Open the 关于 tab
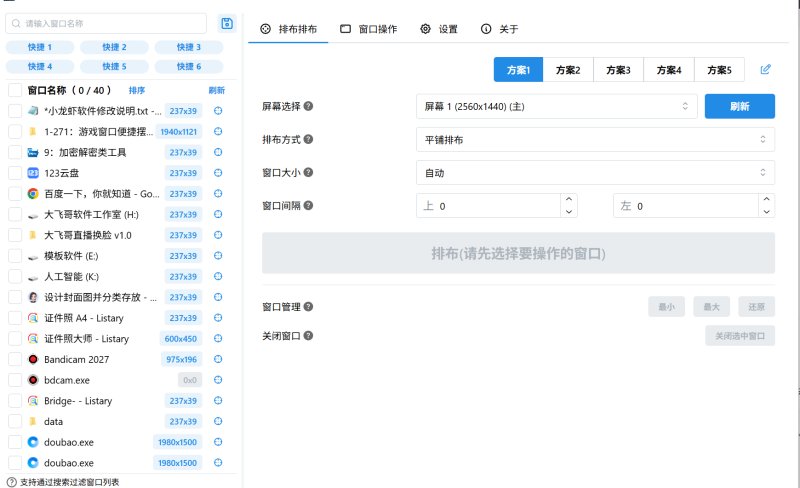This screenshot has height=488, width=800. [x=499, y=29]
